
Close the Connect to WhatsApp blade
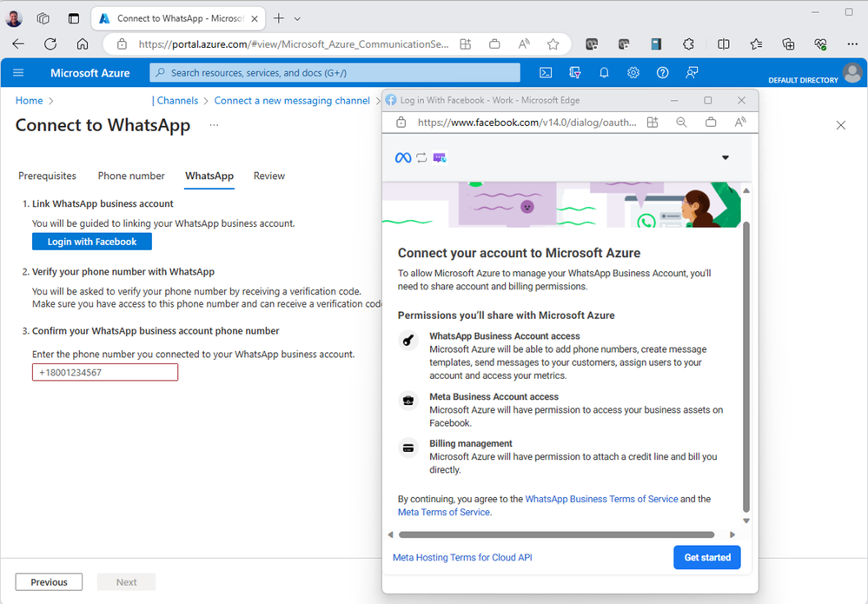[x=841, y=125]
